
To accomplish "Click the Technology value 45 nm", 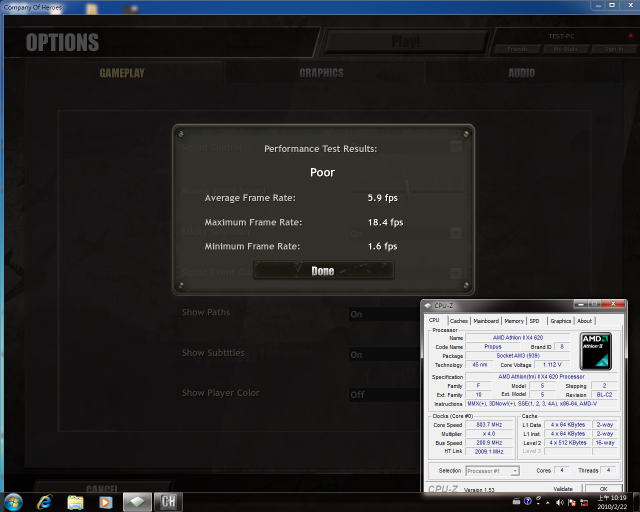I will (x=479, y=365).
